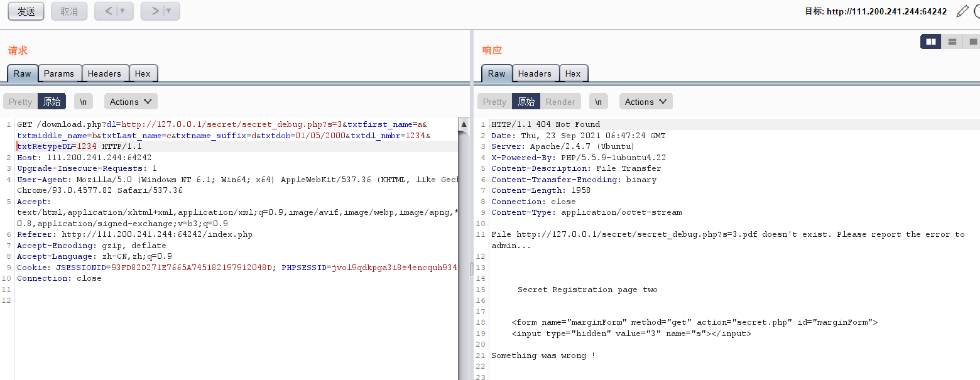980x380 pixels.
Task: Click the Date: Thu, 23 Sep 2021 response line
Action: point(579,136)
